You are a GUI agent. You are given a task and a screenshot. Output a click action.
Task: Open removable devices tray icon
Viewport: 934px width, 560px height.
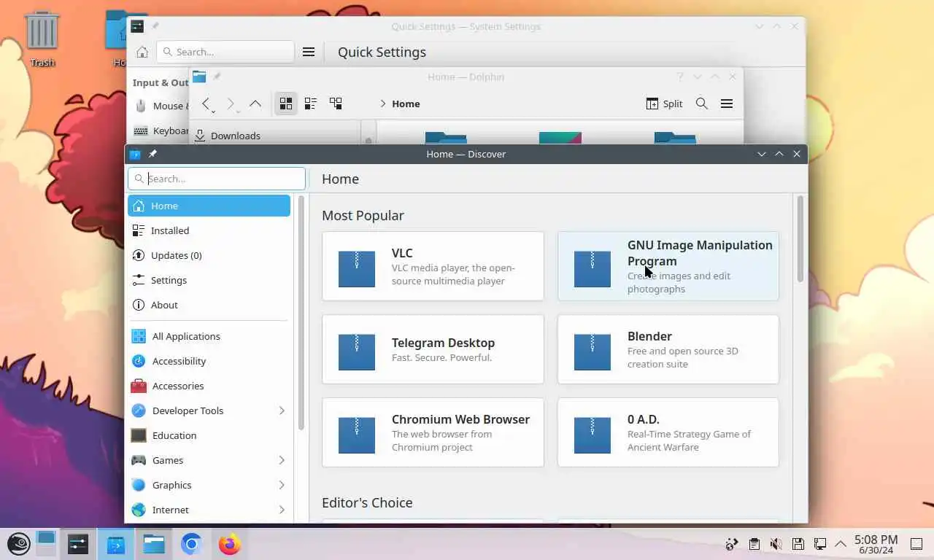[x=798, y=544]
